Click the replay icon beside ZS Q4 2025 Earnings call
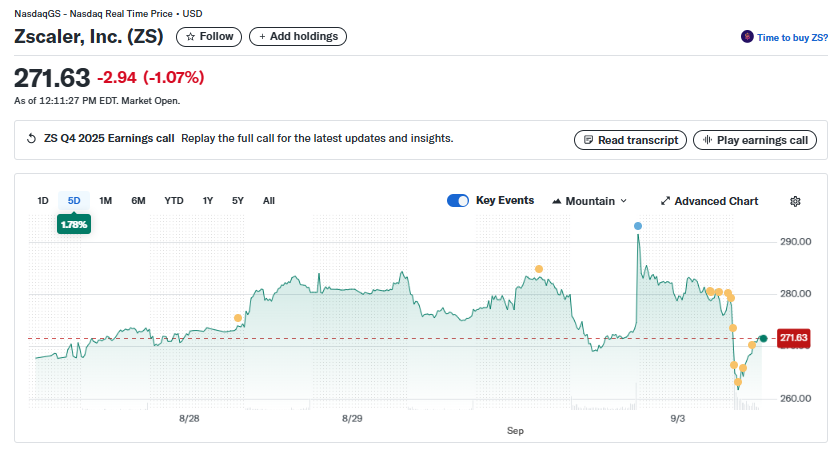834x452 pixels. [31, 138]
